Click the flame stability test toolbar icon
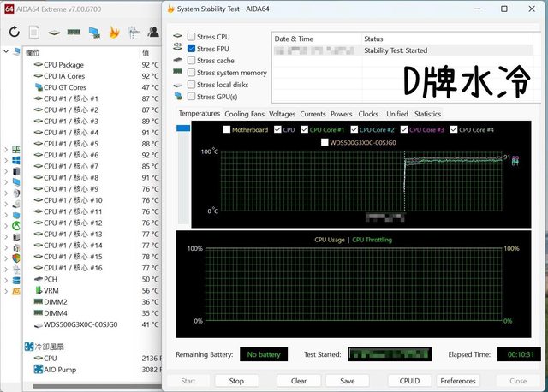The image size is (548, 392). coord(113,32)
